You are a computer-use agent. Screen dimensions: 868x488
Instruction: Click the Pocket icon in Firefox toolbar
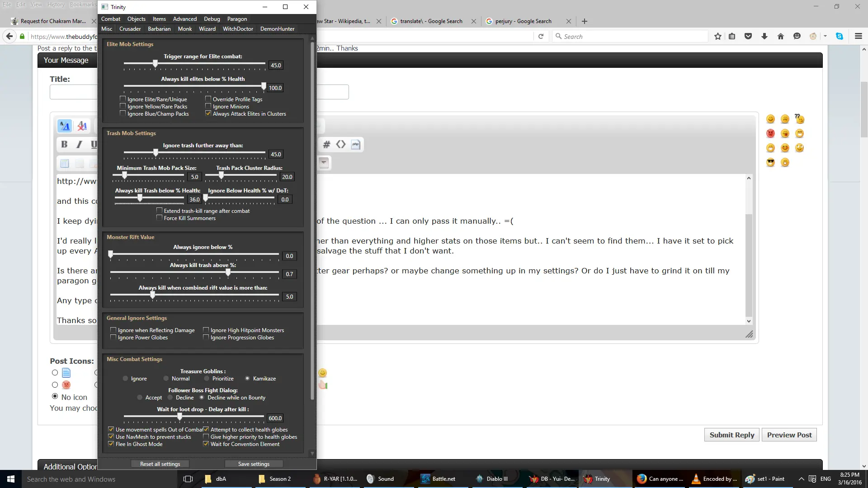748,37
